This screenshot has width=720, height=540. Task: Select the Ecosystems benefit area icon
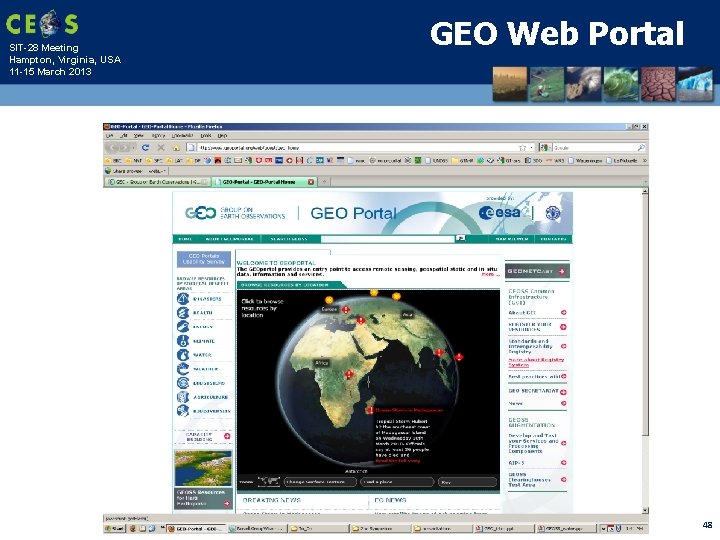point(183,383)
